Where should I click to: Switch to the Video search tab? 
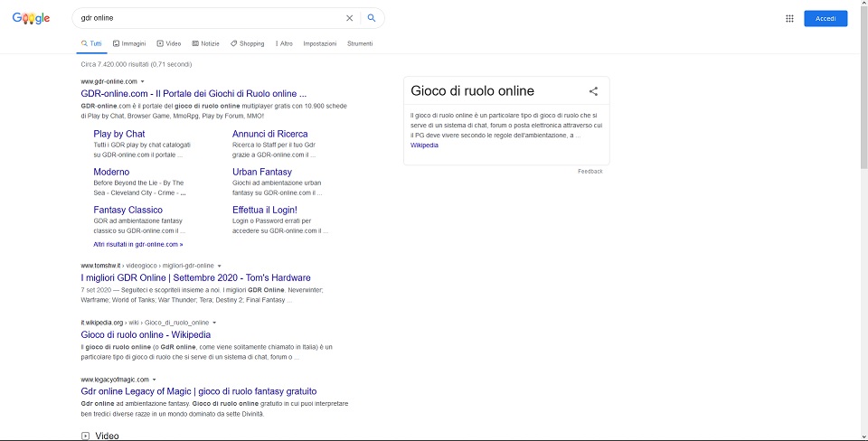tap(169, 43)
